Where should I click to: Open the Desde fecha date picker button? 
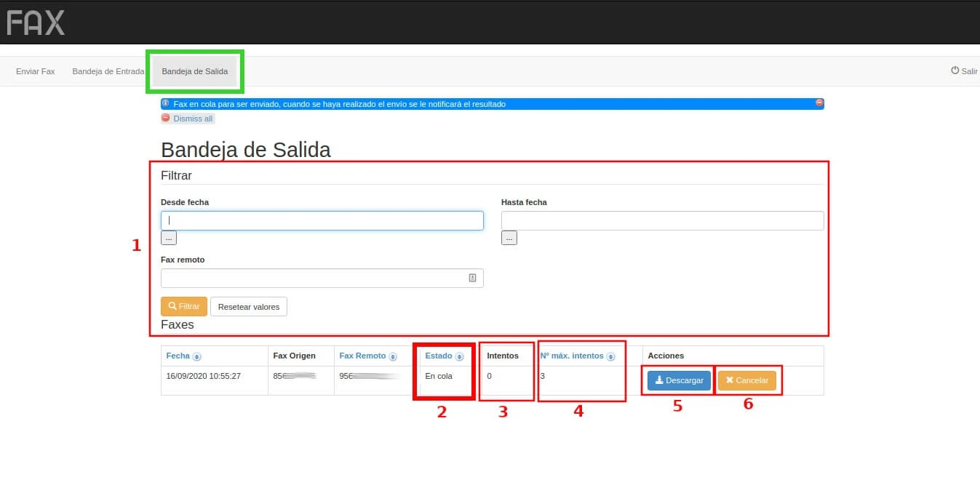168,238
